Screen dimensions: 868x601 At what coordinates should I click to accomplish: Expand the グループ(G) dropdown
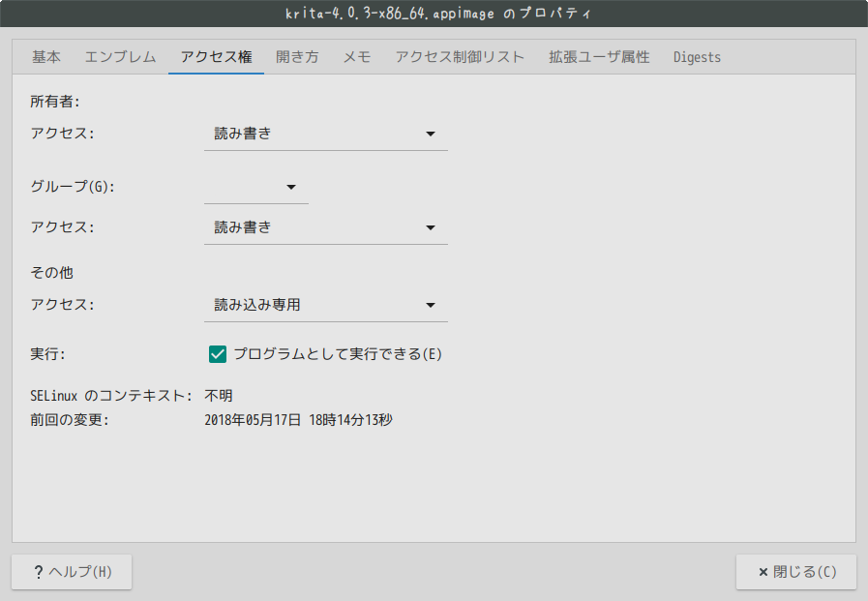256,187
